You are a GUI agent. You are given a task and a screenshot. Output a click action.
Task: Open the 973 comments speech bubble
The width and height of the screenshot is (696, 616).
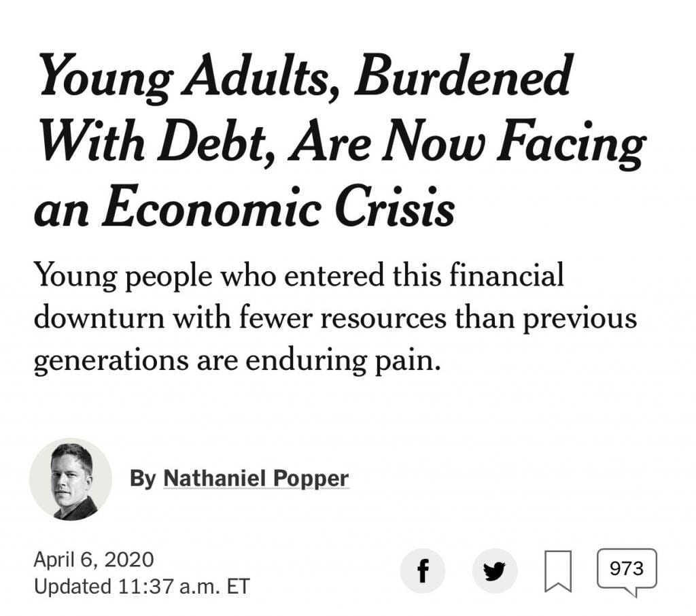(627, 572)
